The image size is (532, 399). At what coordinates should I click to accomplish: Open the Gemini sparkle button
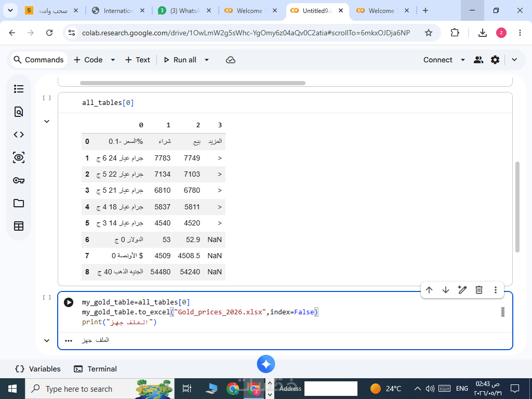266,364
